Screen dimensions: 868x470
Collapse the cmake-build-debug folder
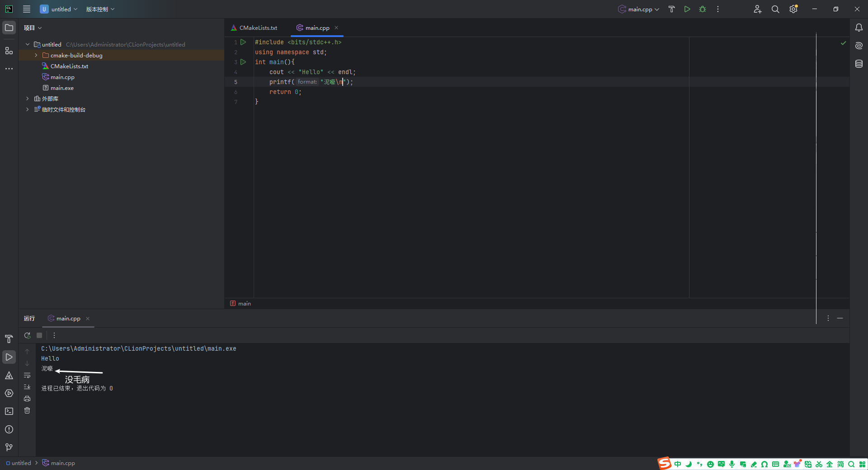click(x=36, y=55)
